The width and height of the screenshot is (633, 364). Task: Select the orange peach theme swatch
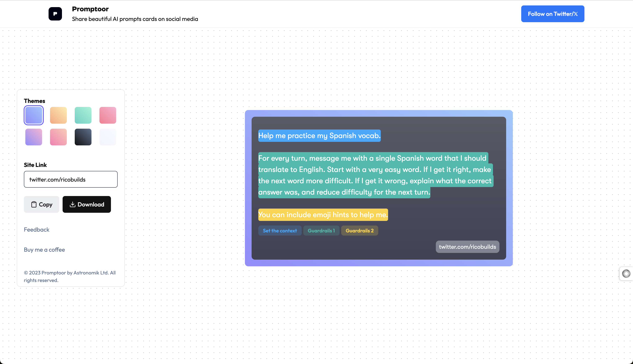58,115
